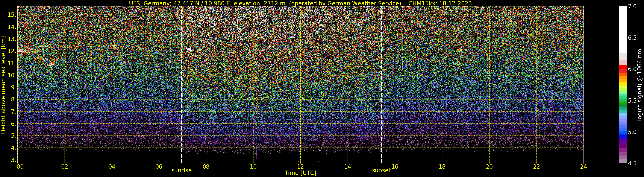Click the height axis tick label '9.'
The width and height of the screenshot is (644, 177).
[x=14, y=88]
